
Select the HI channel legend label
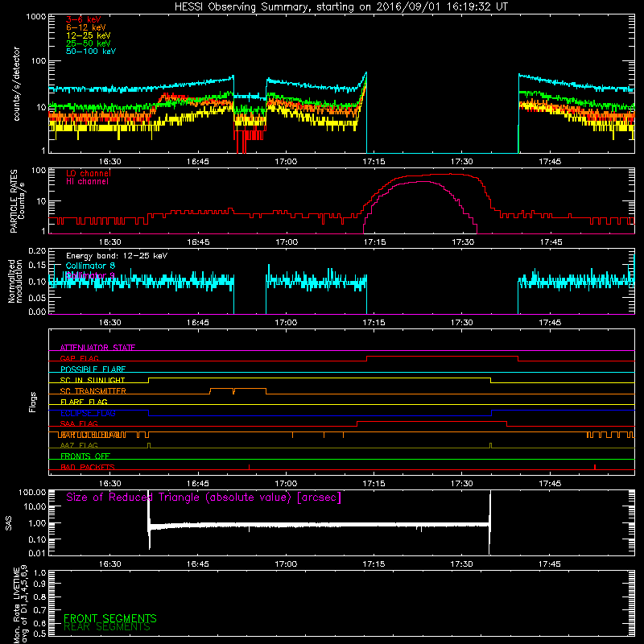pyautogui.click(x=87, y=182)
